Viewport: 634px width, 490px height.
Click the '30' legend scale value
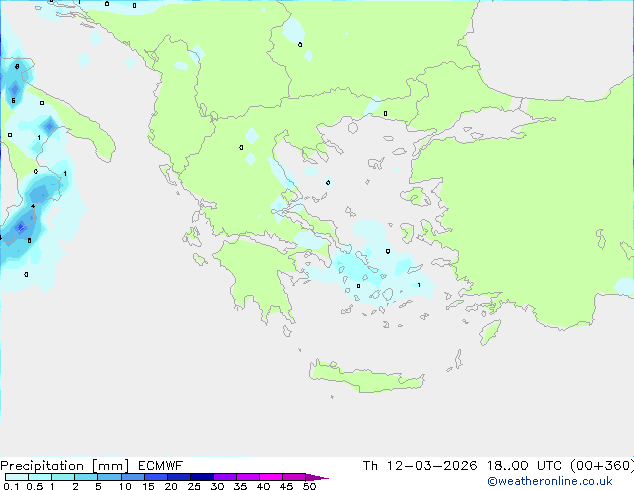coord(217,486)
